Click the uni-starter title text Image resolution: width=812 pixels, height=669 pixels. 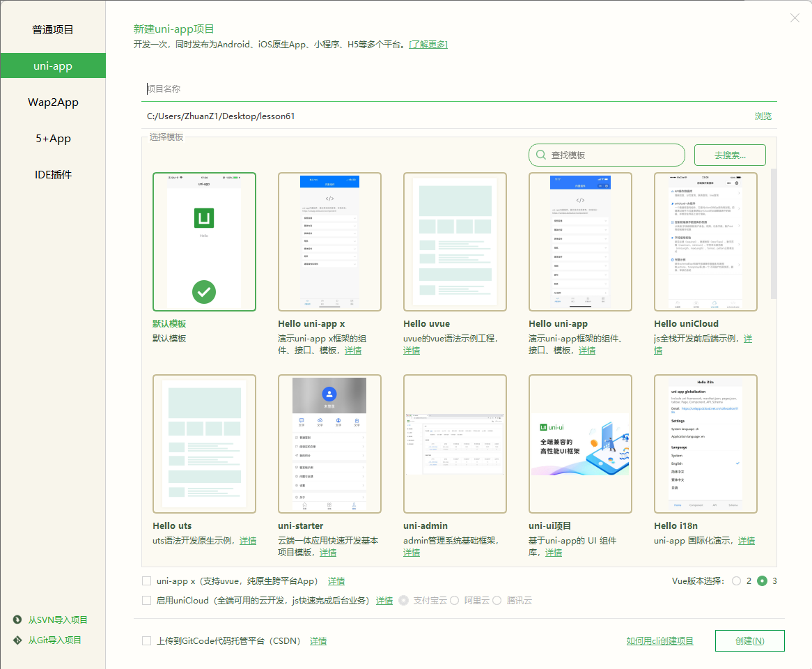(300, 525)
